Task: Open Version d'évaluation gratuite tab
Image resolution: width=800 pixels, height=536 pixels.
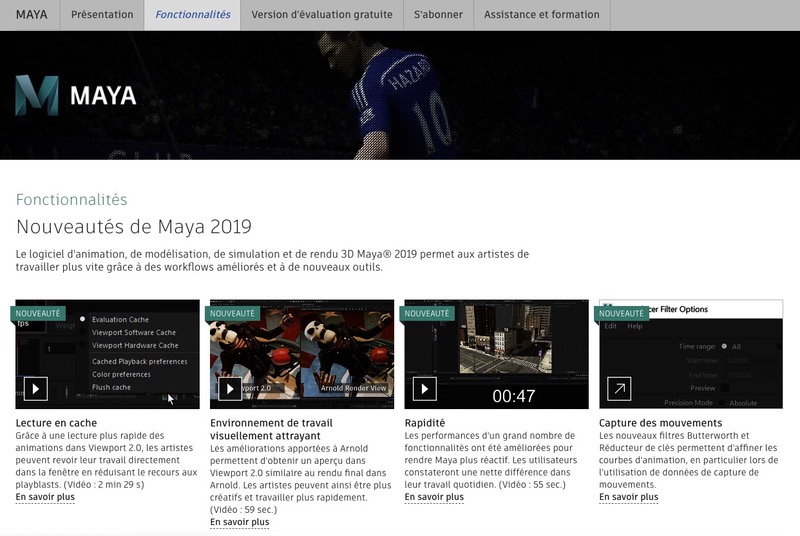Action: [322, 15]
